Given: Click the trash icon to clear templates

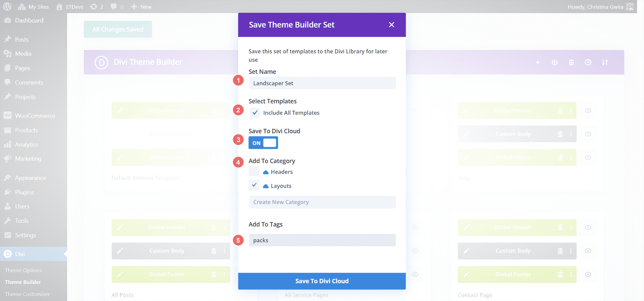Looking at the screenshot, I should tap(571, 62).
